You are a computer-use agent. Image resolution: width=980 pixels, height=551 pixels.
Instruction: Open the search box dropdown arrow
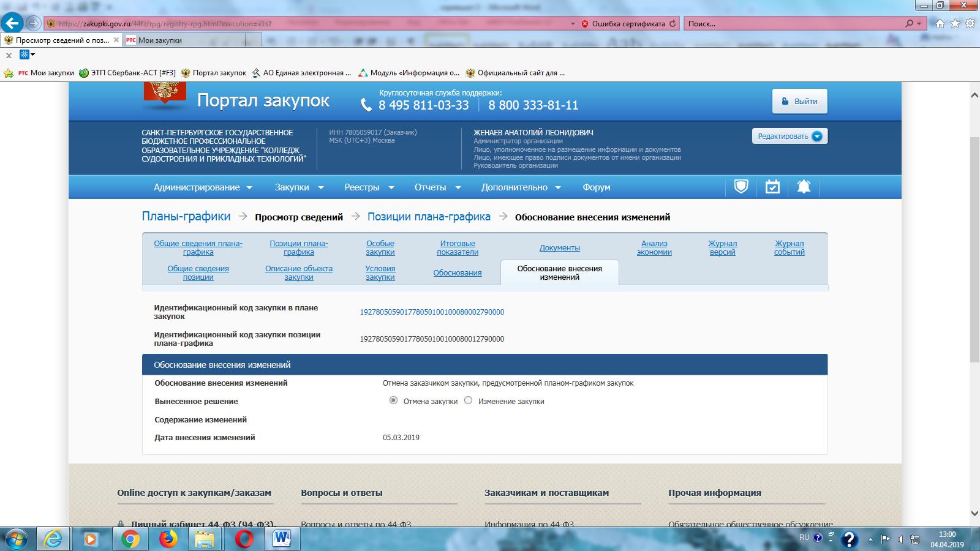click(919, 24)
